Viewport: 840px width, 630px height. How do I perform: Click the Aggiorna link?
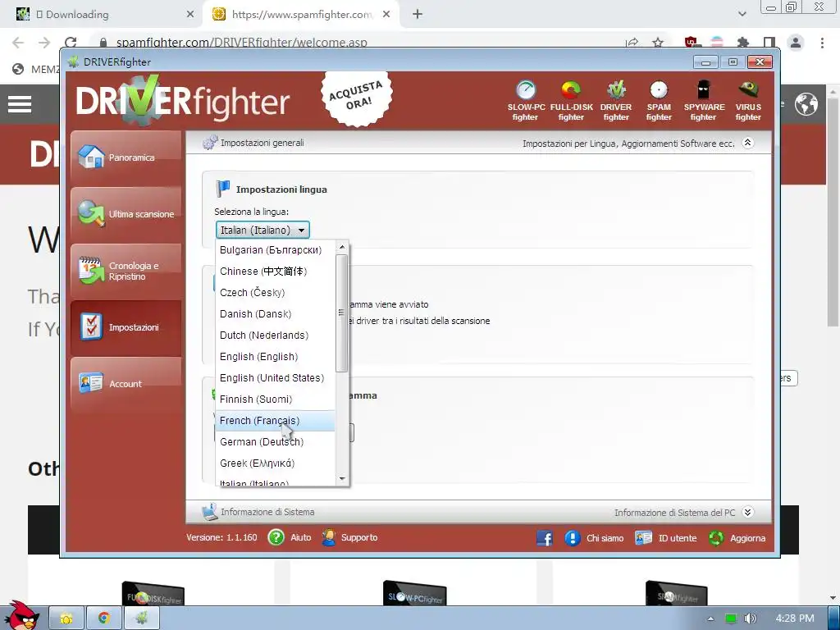click(x=747, y=538)
